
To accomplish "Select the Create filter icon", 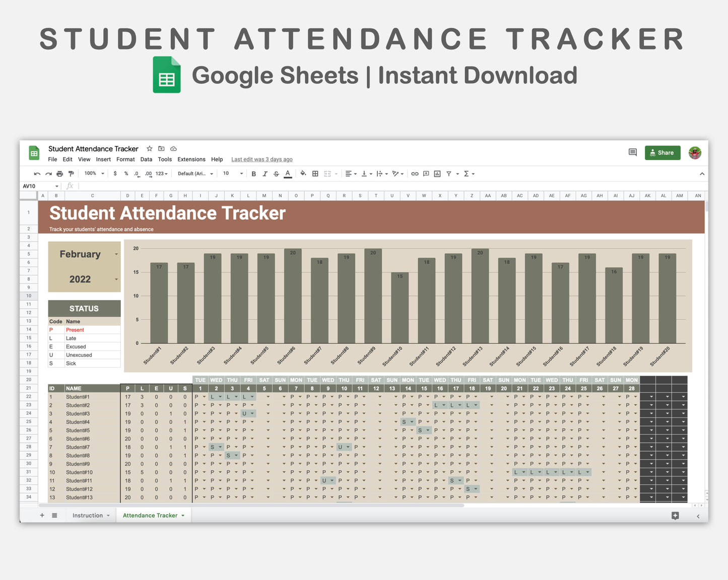I will click(448, 173).
